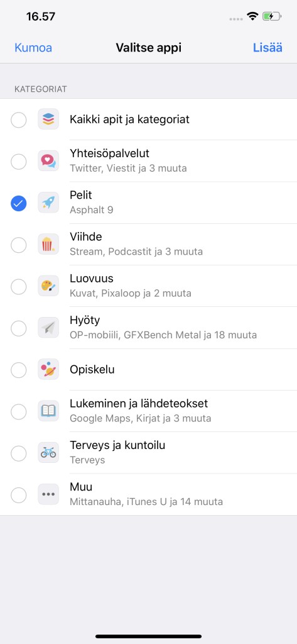
Task: Tap Kumoa to cancel selection
Action: point(33,48)
